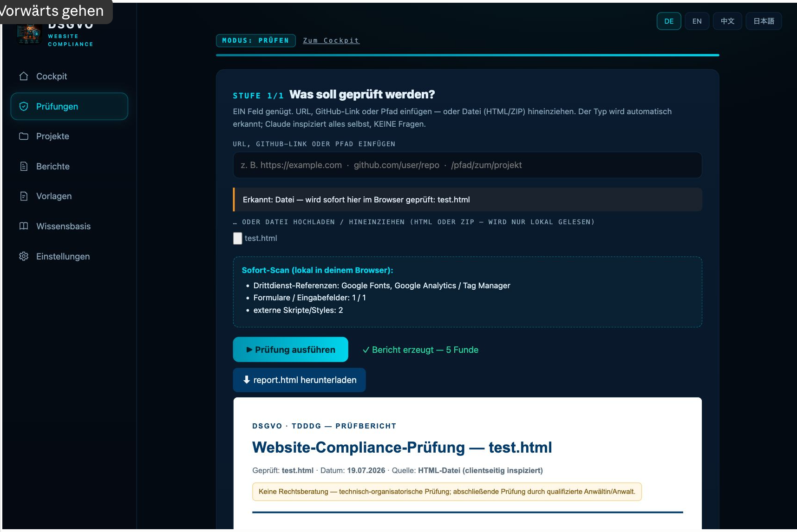Switch language to 日本語
797x532 pixels.
click(x=764, y=21)
